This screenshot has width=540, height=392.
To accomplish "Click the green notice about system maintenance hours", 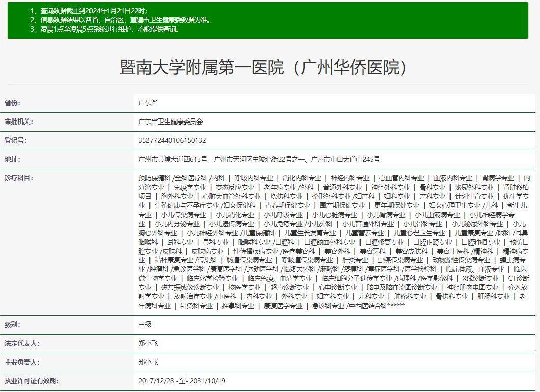I will (109, 29).
